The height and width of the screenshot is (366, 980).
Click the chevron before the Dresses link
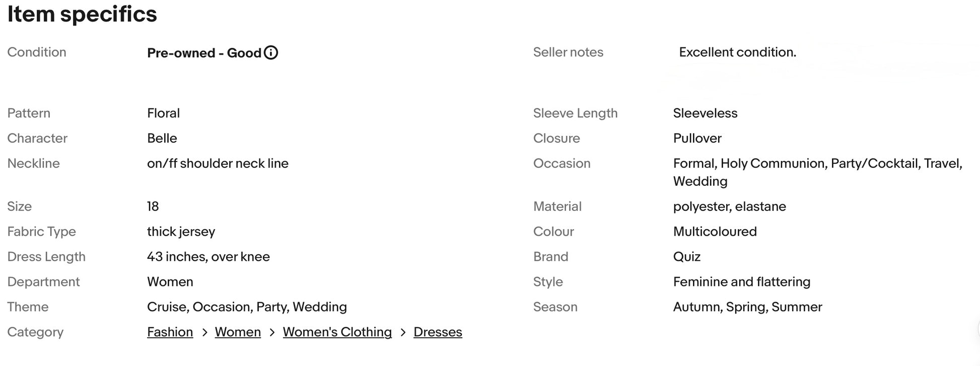pos(403,332)
